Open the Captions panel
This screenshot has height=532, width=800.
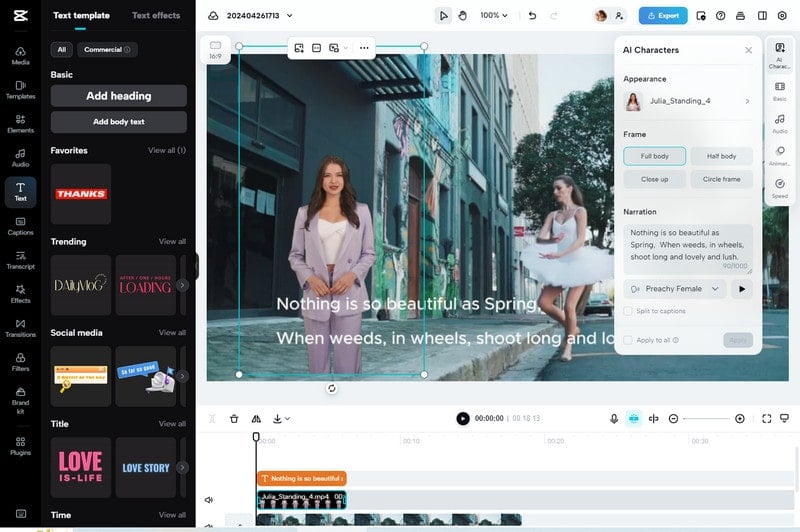[20, 226]
